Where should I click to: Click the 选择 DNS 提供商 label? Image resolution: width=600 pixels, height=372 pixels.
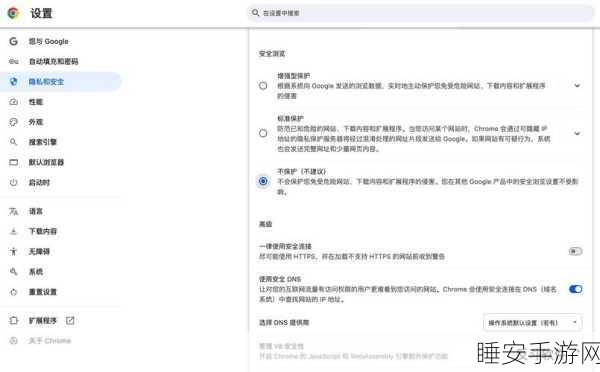point(284,323)
